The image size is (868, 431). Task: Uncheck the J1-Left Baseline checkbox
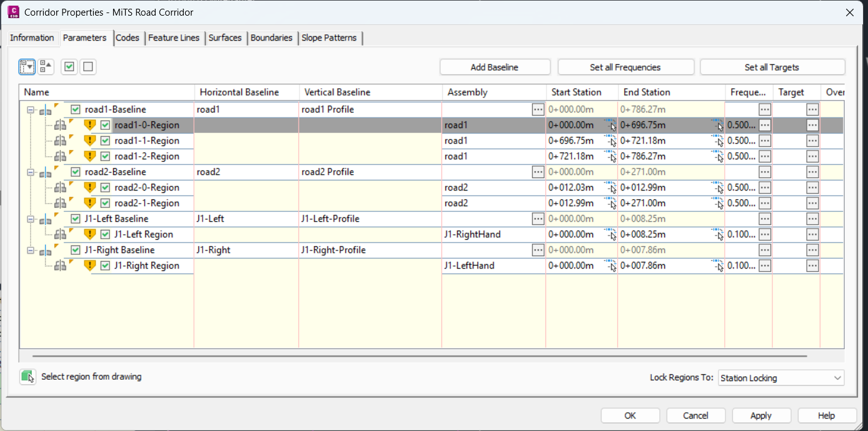click(76, 219)
